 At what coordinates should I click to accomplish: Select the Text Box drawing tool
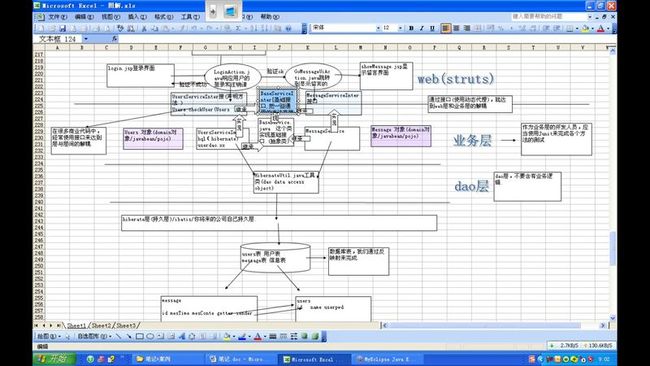[x=160, y=336]
